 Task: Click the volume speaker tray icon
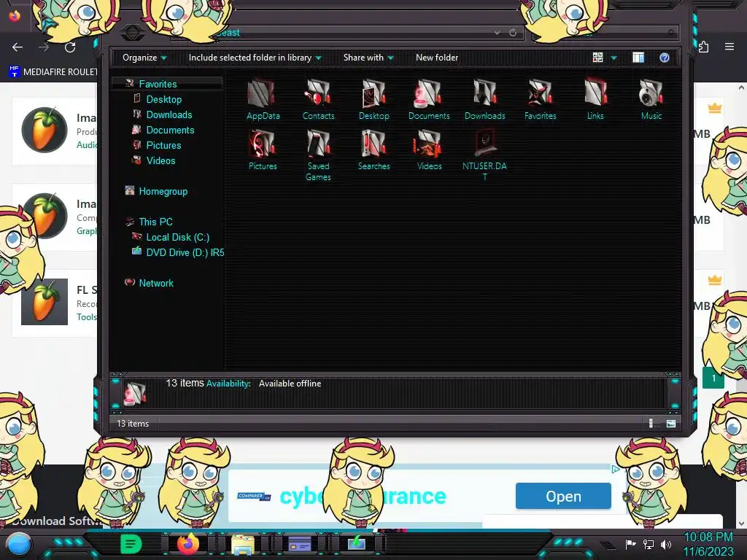pos(666,544)
